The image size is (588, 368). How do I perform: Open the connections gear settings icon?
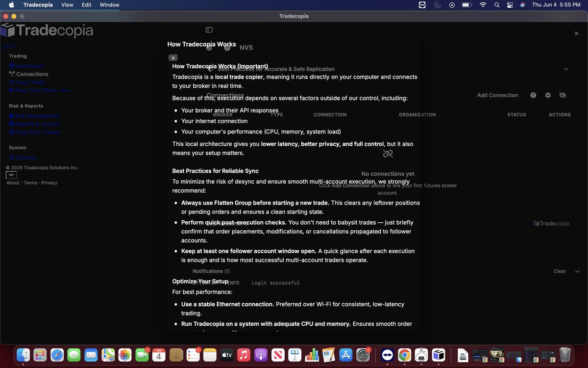[x=548, y=95]
